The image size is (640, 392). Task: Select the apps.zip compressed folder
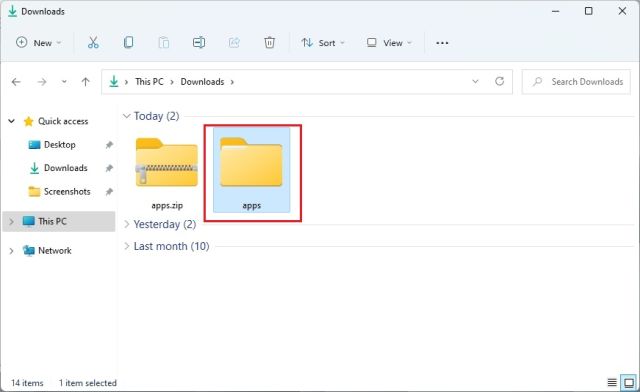(167, 163)
